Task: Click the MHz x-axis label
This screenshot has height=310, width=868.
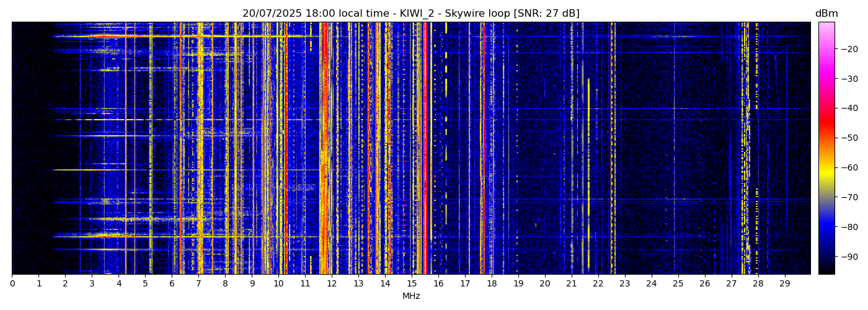Action: point(411,296)
